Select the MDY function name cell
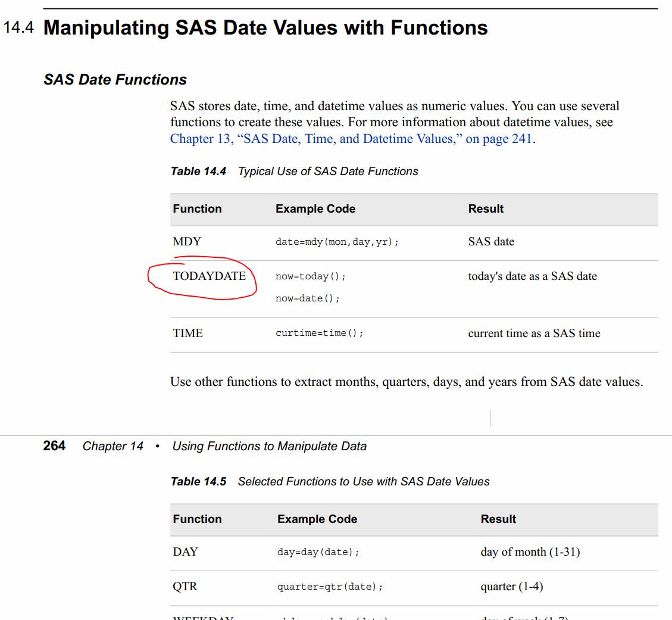This screenshot has width=672, height=620. point(187,242)
